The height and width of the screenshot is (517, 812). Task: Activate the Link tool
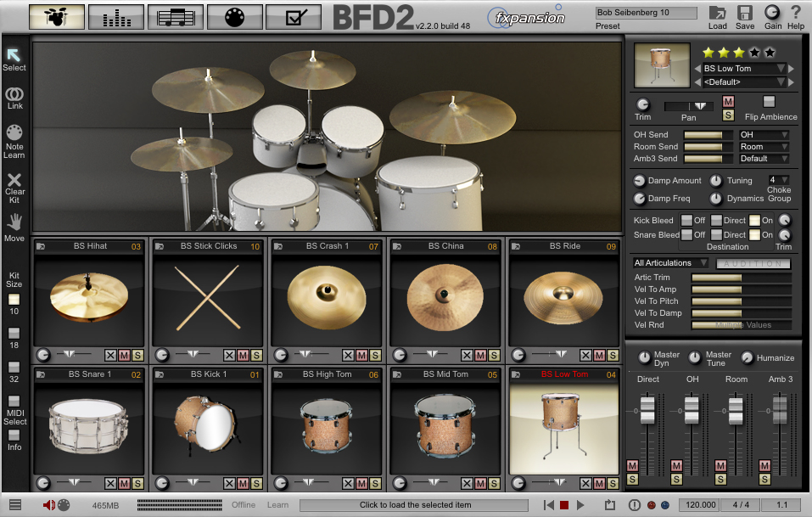coord(14,94)
